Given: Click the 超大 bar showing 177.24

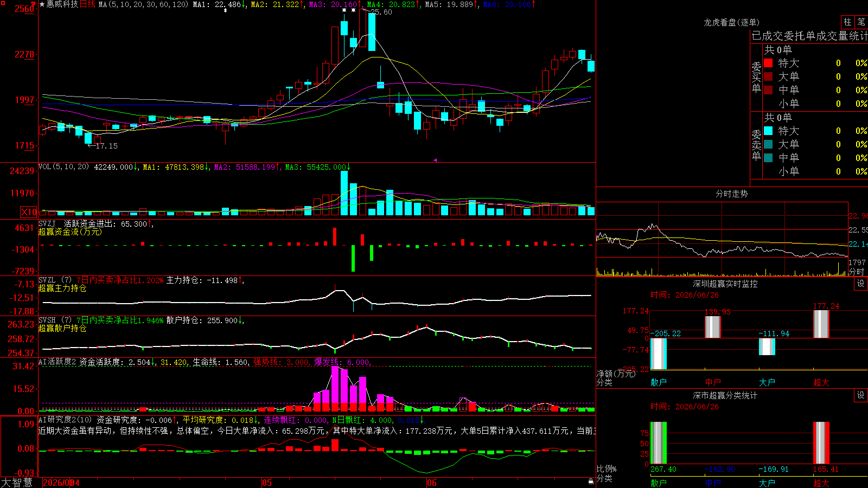Looking at the screenshot, I should 821,324.
